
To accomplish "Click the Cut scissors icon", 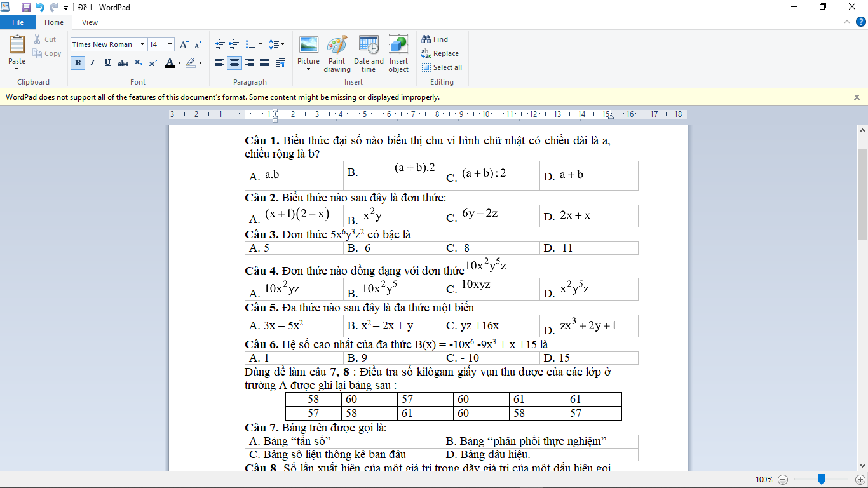I will (37, 39).
